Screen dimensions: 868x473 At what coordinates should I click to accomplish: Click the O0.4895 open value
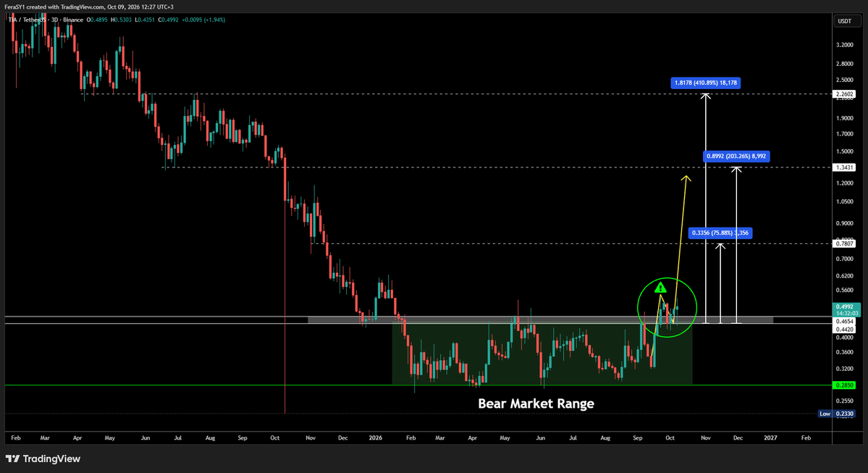pyautogui.click(x=97, y=20)
